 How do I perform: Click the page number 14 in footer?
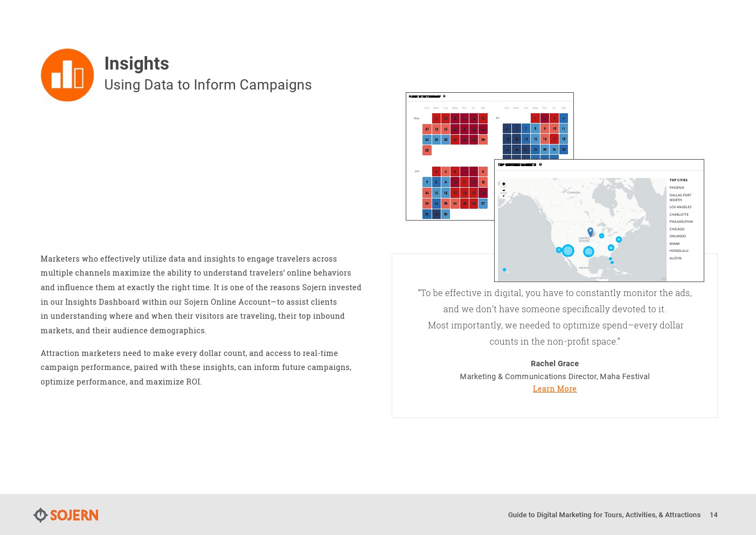point(713,515)
